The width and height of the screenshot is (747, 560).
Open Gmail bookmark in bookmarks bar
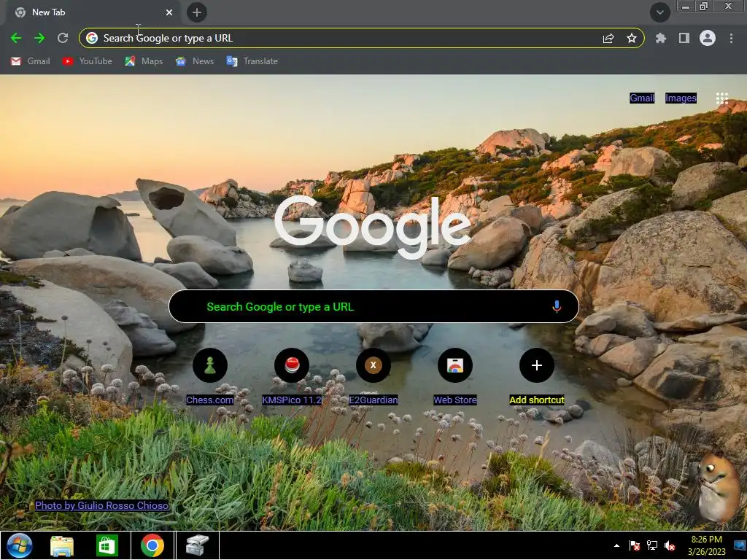click(31, 61)
